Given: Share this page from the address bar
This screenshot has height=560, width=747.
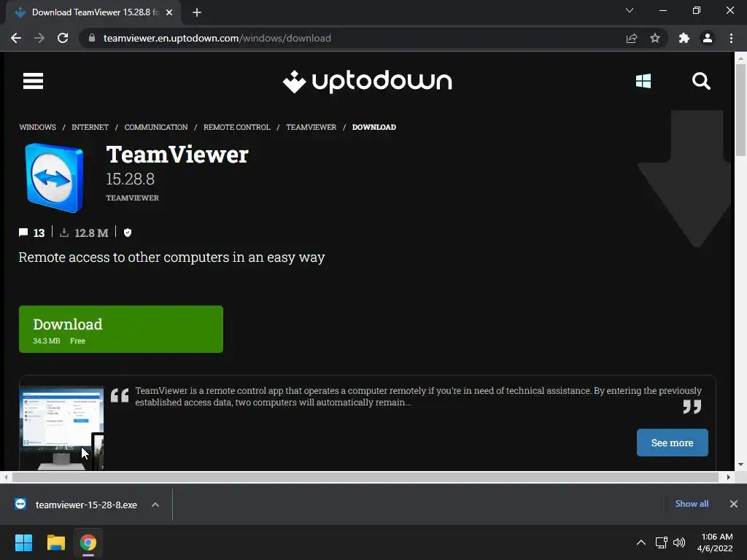Looking at the screenshot, I should point(632,38).
